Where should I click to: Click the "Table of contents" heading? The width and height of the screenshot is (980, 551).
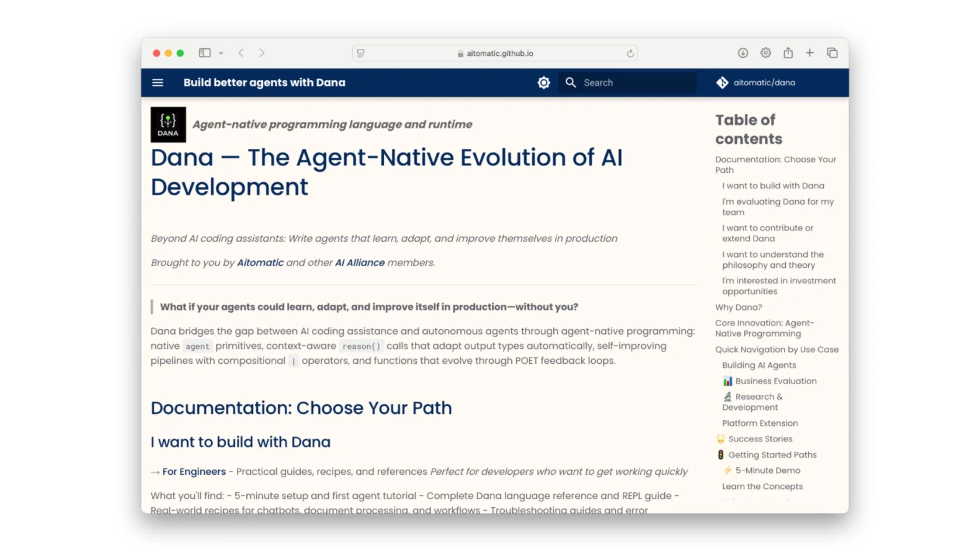click(749, 129)
